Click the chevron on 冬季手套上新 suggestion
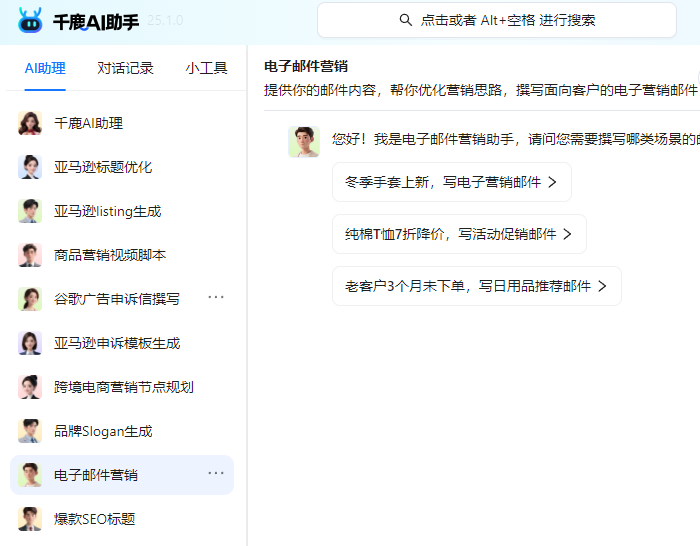The height and width of the screenshot is (546, 700). 552,183
